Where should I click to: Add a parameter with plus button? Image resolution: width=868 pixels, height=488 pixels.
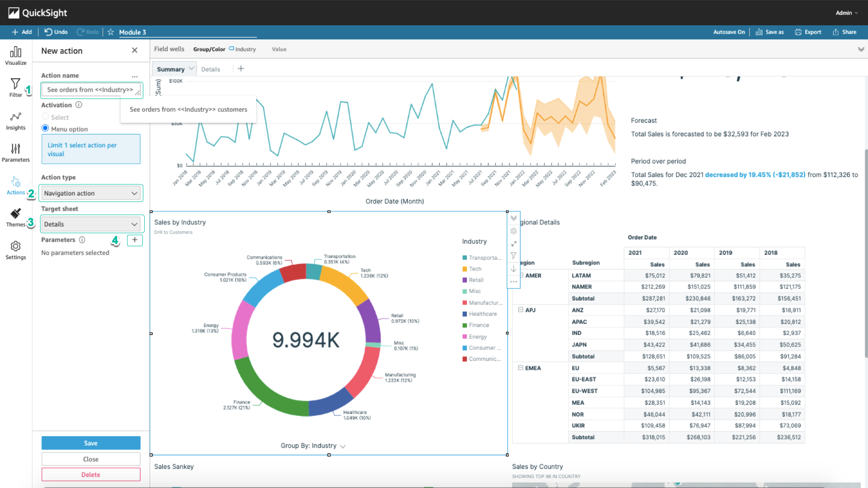(135, 240)
